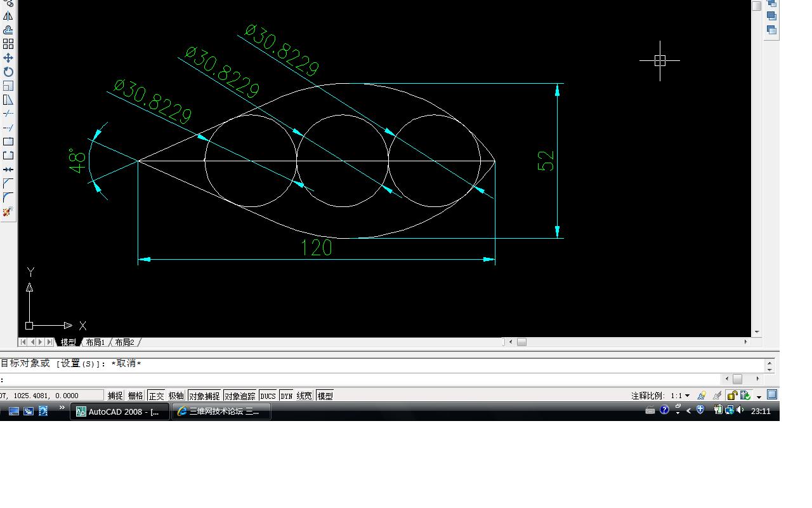Toggle 对象捕捉 object snap
The image size is (812, 508).
204,396
